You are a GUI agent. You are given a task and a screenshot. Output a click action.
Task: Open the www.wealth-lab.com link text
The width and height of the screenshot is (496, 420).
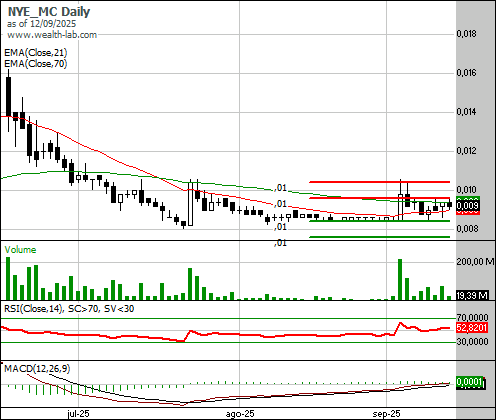click(x=52, y=35)
